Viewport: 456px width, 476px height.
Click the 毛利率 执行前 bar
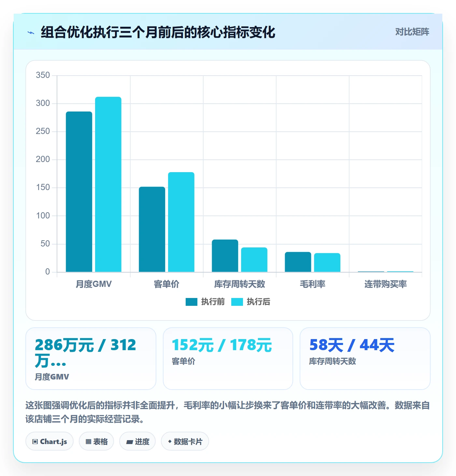[x=298, y=262]
